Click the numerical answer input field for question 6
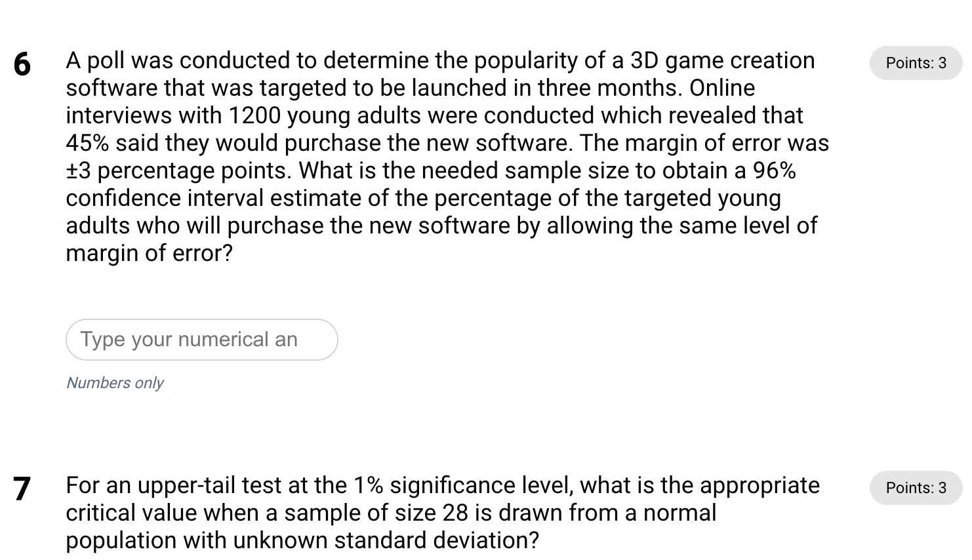The height and width of the screenshot is (560, 972). point(201,339)
